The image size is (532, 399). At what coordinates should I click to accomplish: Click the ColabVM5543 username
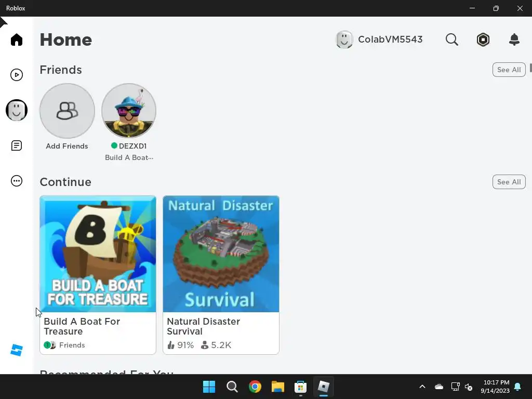390,39
